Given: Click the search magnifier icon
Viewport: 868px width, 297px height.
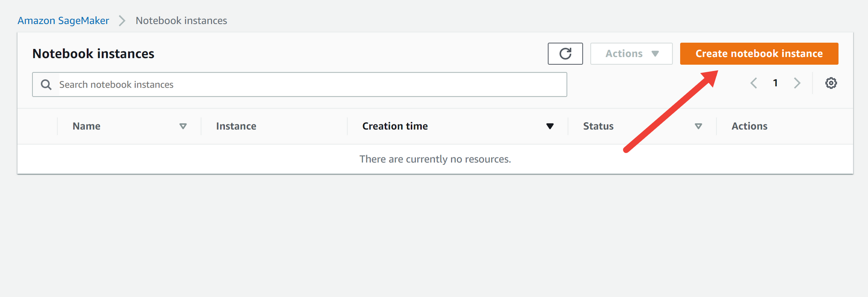Looking at the screenshot, I should pyautogui.click(x=46, y=84).
